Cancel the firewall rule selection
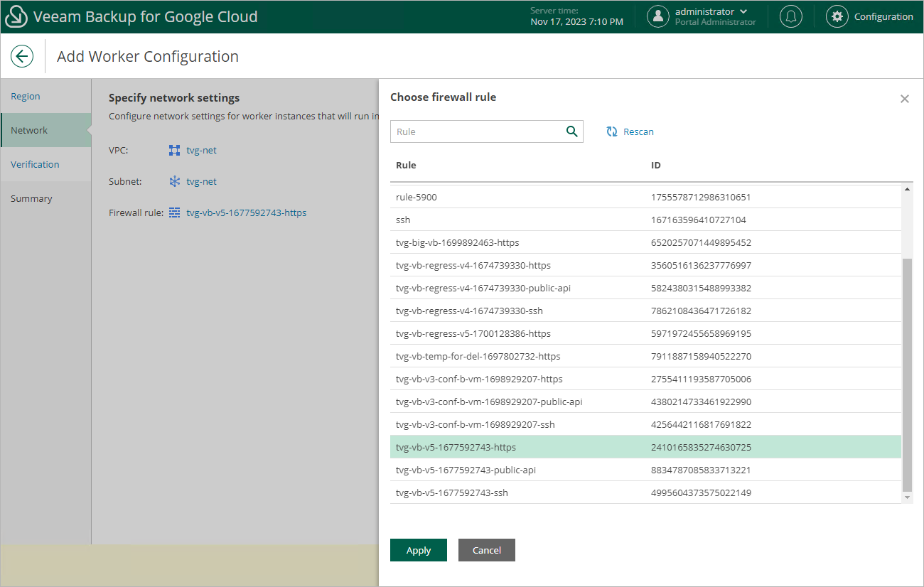This screenshot has width=924, height=587. coord(487,550)
